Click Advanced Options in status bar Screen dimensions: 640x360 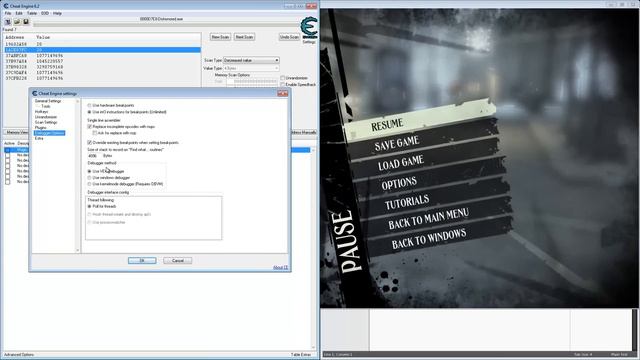point(19,355)
